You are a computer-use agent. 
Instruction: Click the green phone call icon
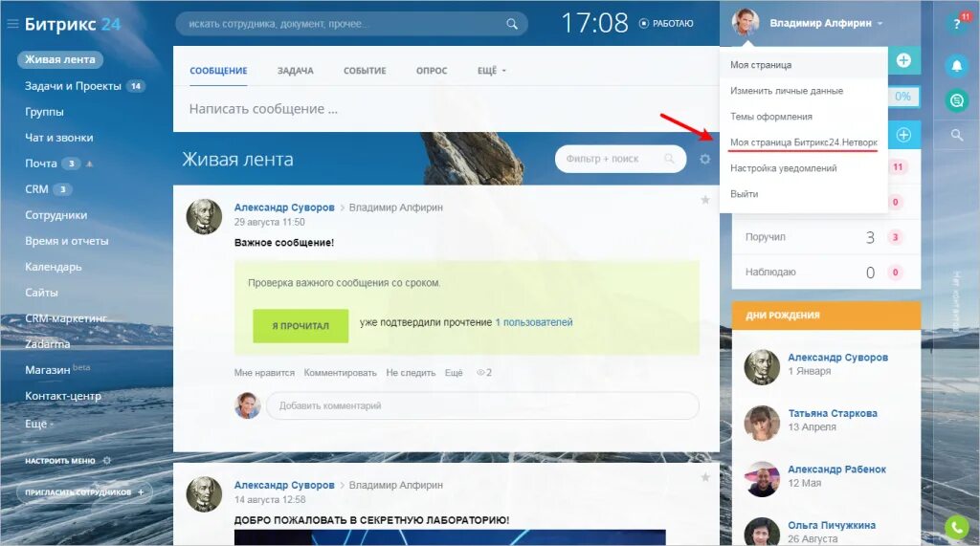[957, 527]
